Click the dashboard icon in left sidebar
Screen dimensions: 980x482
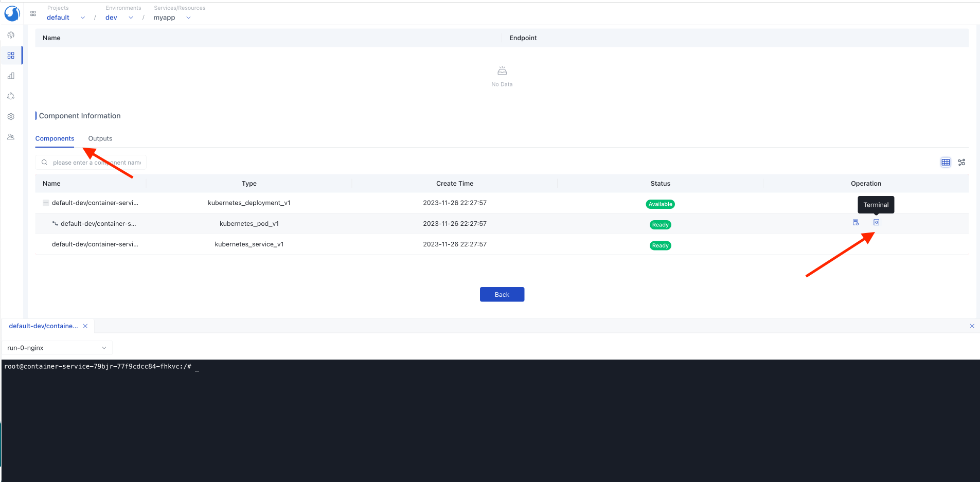pos(11,35)
